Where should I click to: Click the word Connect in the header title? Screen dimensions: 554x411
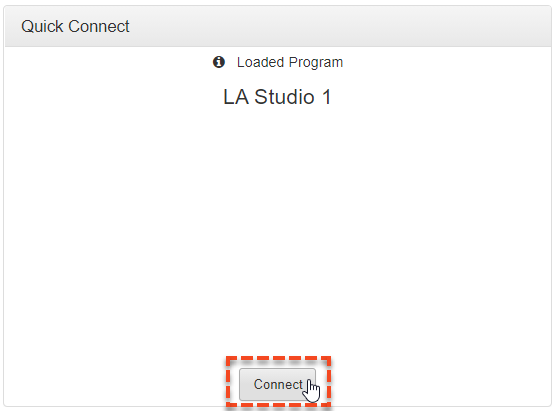pyautogui.click(x=99, y=27)
